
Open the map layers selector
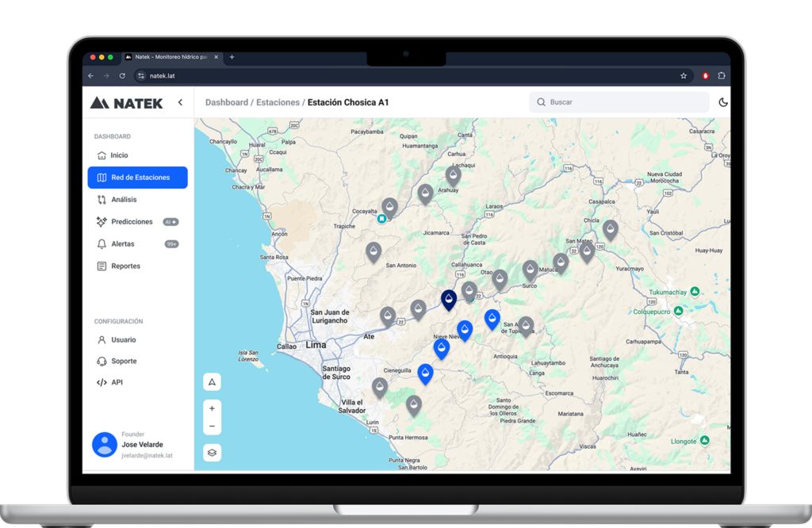coord(212,453)
